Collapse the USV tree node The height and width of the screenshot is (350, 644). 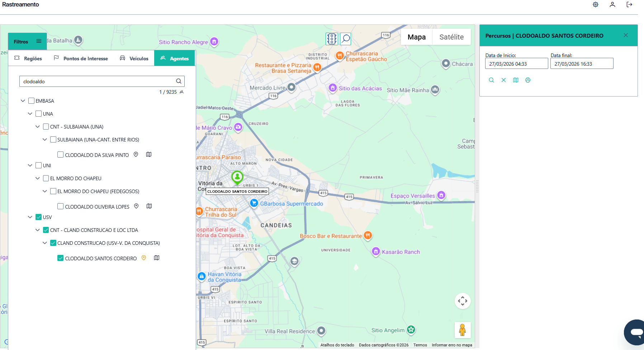[x=30, y=217]
